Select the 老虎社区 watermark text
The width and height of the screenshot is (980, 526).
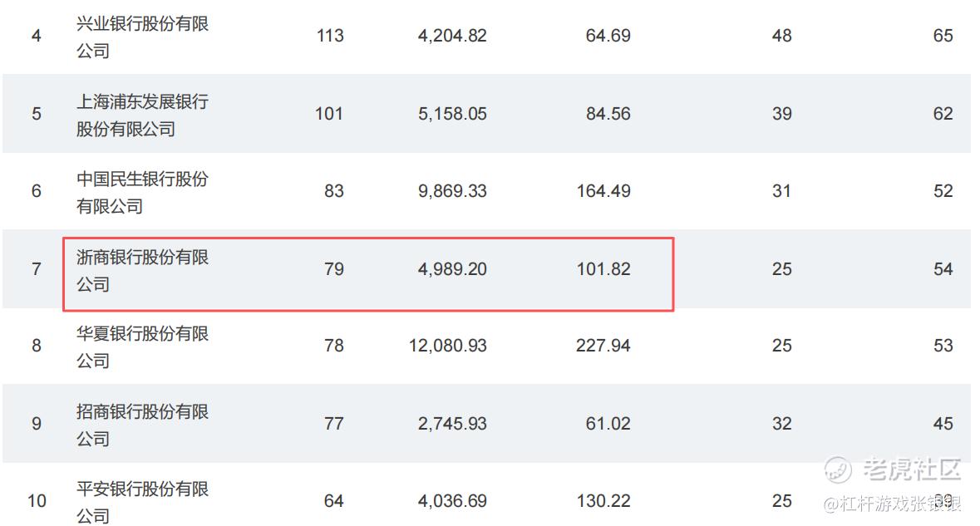tap(911, 469)
